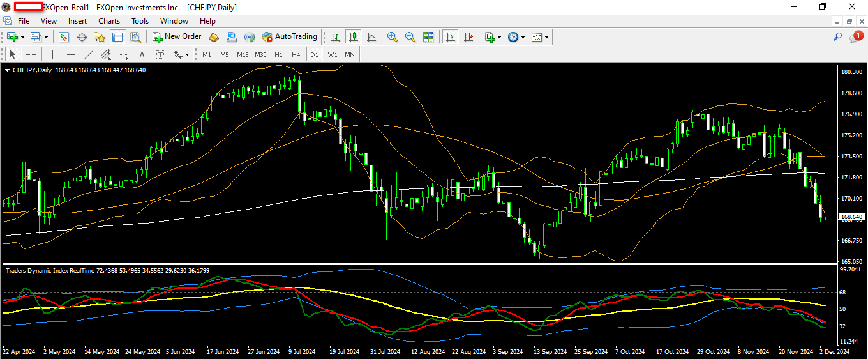Expand the CHFJPY,Daily chart title triangle
868x359 pixels.
pos(8,70)
